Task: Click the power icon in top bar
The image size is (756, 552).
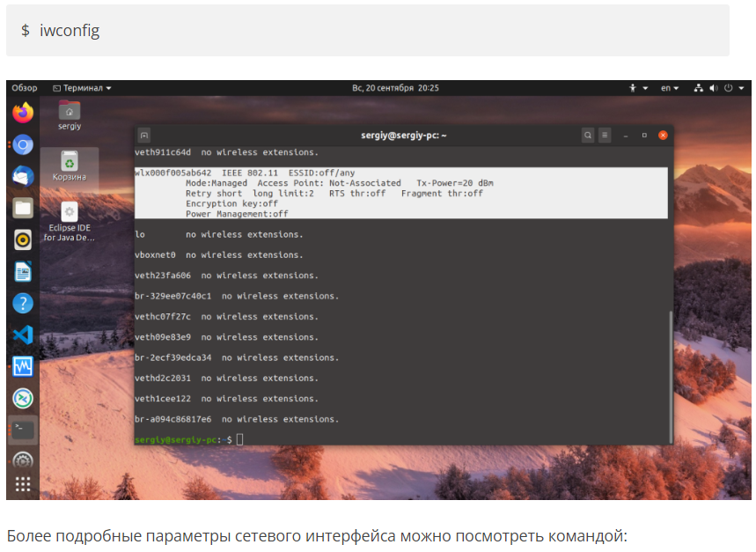Action: click(x=729, y=88)
